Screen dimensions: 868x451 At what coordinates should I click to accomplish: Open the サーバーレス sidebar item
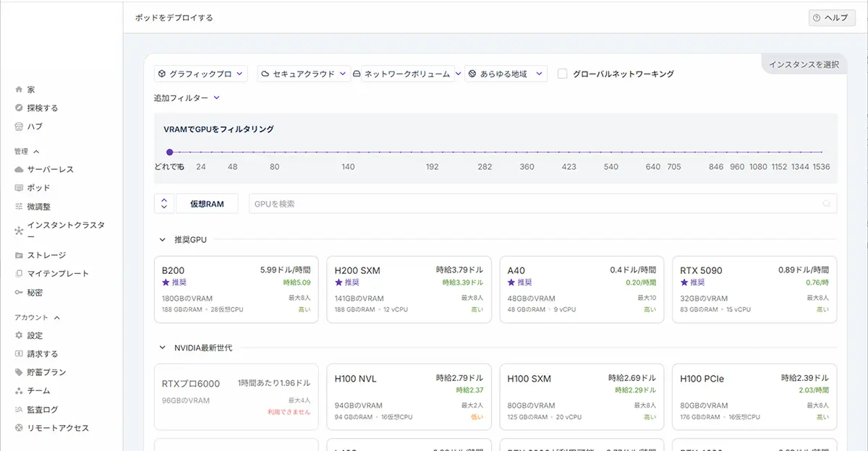[x=50, y=169]
